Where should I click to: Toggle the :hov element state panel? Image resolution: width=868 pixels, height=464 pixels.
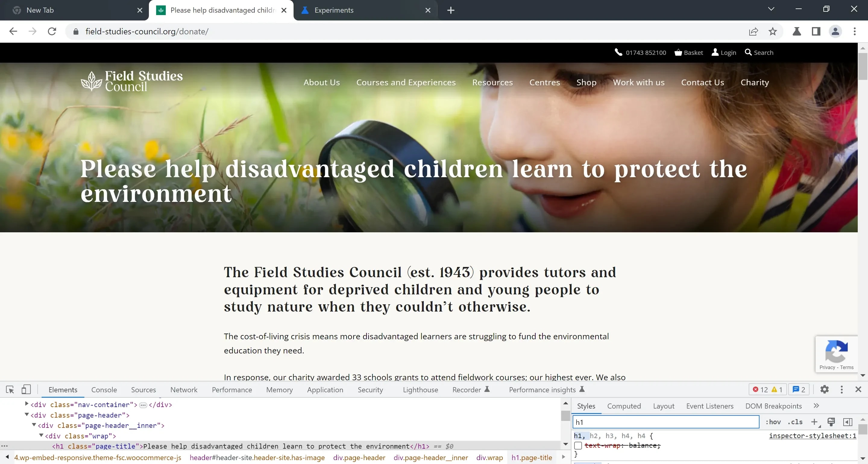(x=773, y=422)
